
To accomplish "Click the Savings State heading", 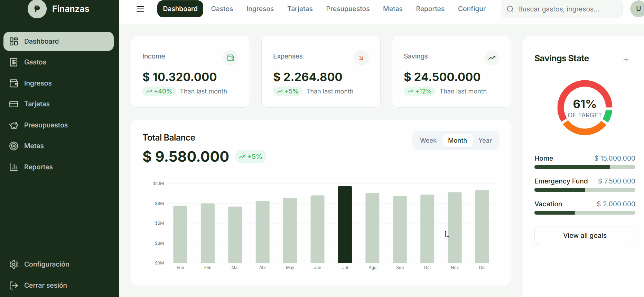I will tap(561, 58).
